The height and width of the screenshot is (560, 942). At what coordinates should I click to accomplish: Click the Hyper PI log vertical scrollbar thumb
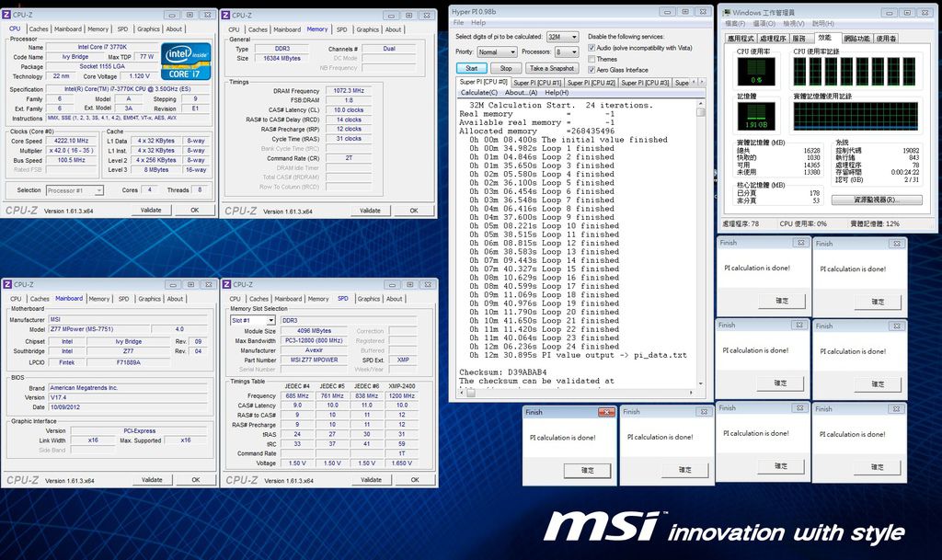(x=700, y=112)
